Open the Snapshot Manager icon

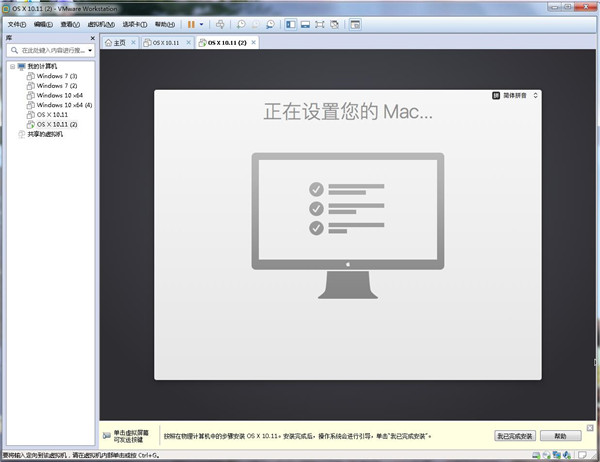click(270, 24)
